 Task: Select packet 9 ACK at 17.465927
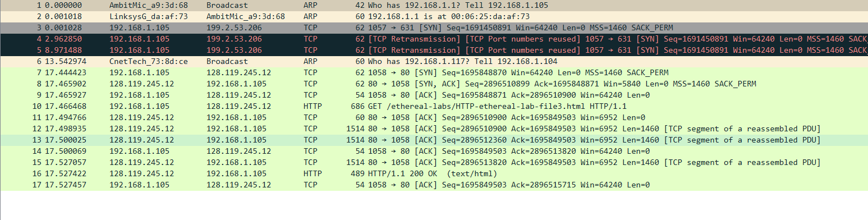tap(434, 95)
